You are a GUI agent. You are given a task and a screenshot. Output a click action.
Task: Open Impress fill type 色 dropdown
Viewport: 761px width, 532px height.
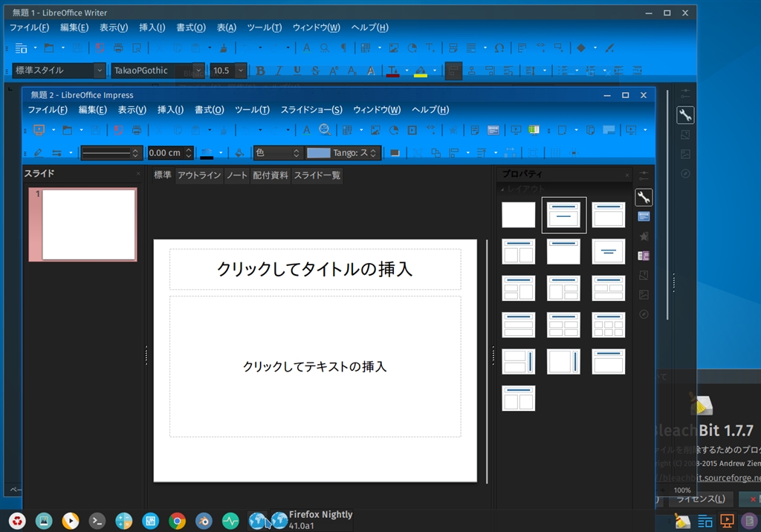coord(278,153)
